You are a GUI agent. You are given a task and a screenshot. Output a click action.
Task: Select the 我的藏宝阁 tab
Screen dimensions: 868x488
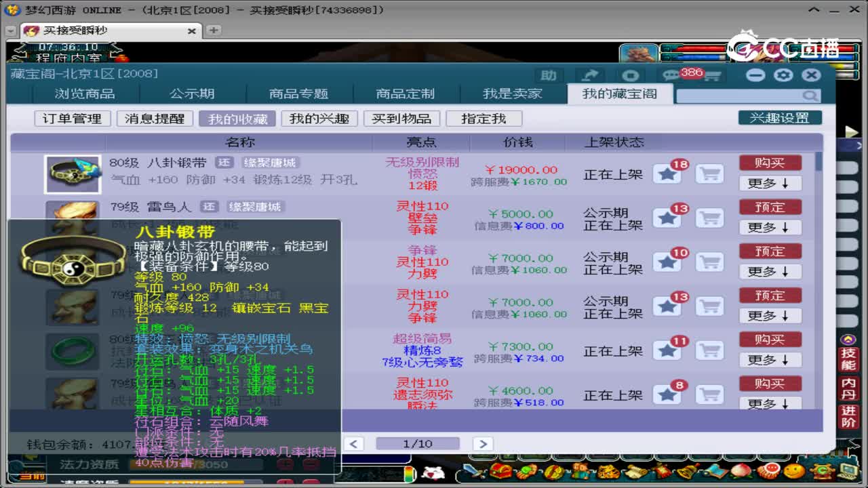click(620, 94)
